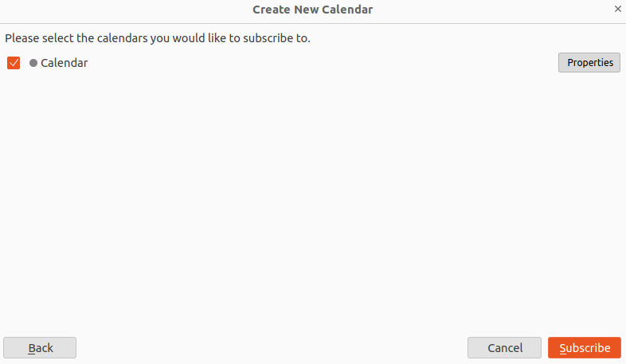Highlight the row named Calendar

[64, 63]
